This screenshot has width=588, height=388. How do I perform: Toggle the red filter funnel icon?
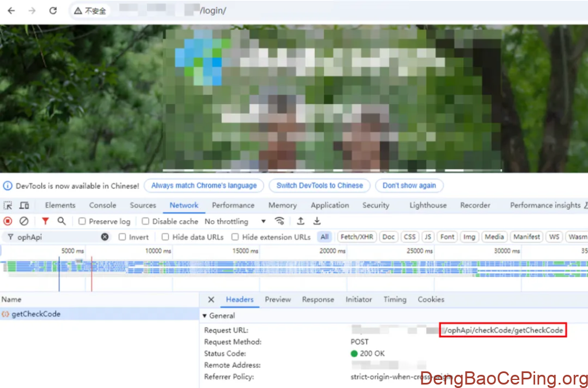coord(45,221)
